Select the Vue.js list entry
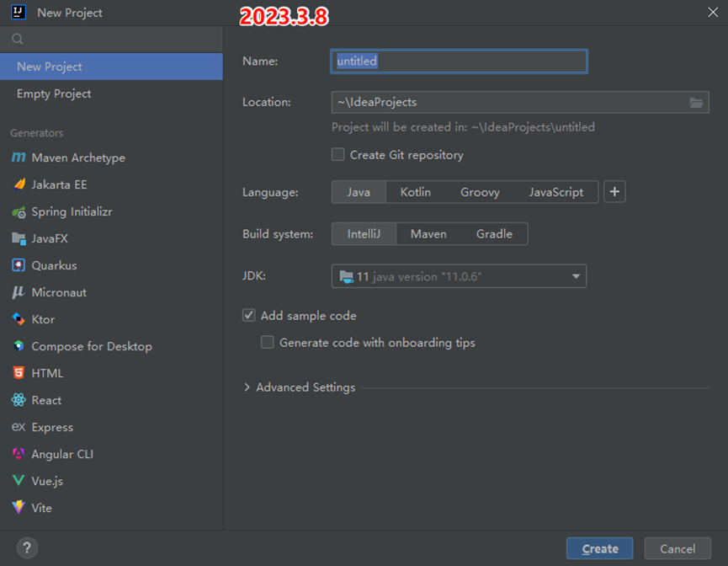 (111, 481)
